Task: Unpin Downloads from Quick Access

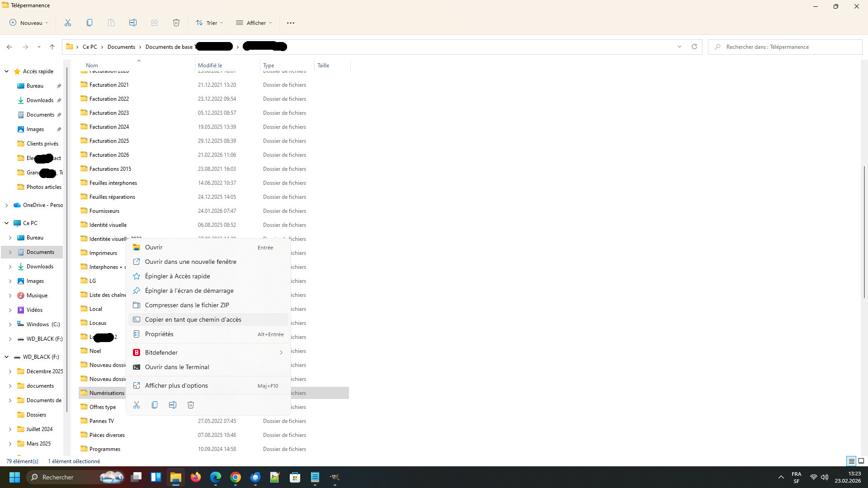Action: [59, 100]
